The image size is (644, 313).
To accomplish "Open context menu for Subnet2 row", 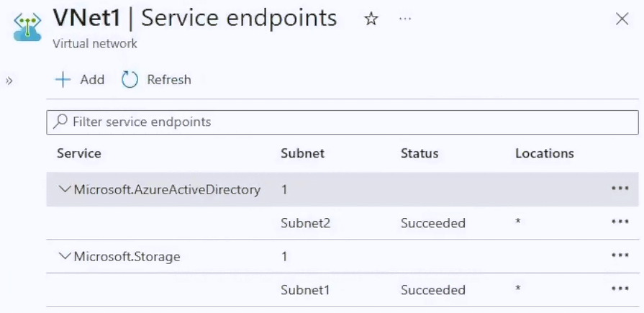I will click(620, 222).
